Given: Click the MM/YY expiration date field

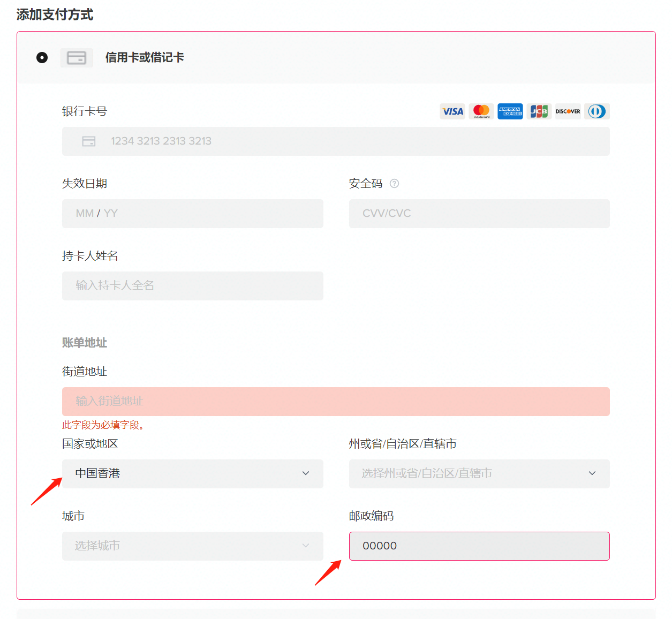Looking at the screenshot, I should tap(192, 214).
